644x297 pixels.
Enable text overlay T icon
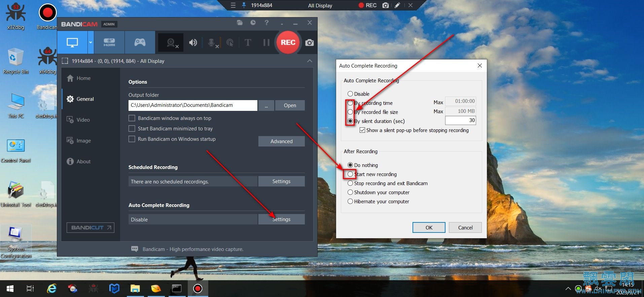pyautogui.click(x=248, y=43)
